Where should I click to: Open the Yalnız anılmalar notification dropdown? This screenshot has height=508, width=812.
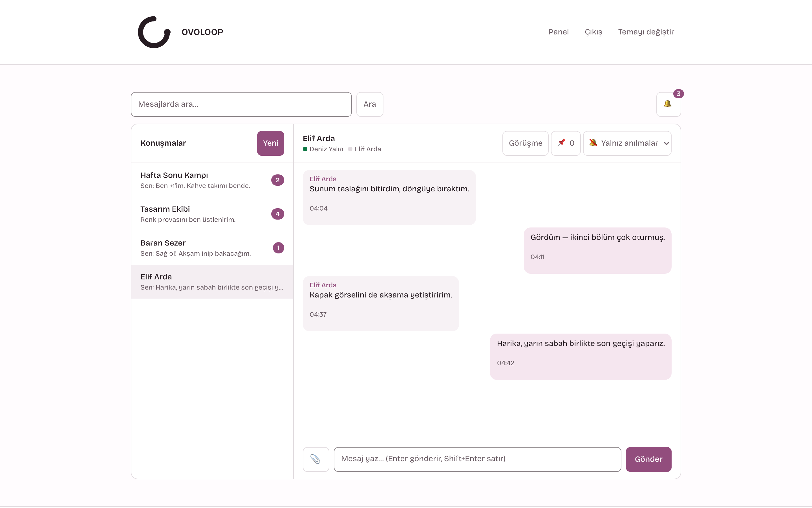627,143
